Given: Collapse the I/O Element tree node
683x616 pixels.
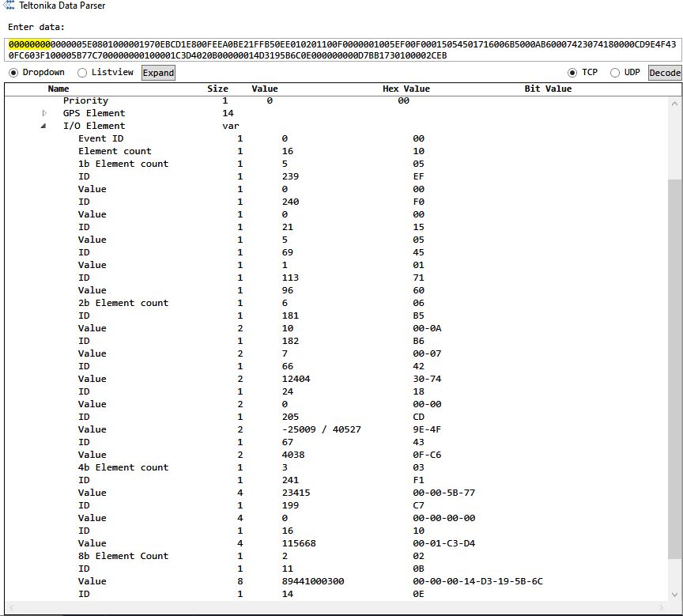Looking at the screenshot, I should tap(43, 126).
